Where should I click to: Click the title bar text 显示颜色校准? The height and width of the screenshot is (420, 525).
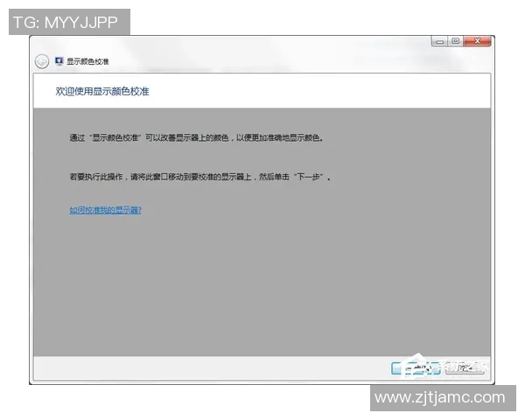(x=87, y=61)
